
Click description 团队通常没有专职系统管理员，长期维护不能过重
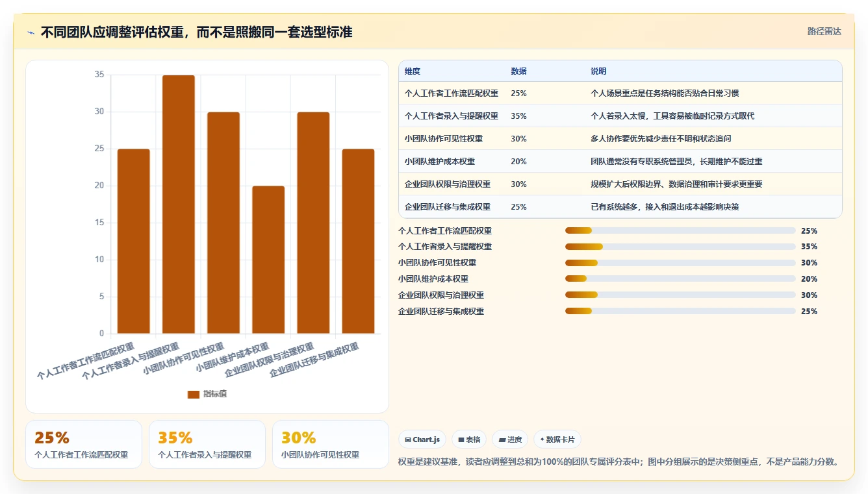pos(676,162)
